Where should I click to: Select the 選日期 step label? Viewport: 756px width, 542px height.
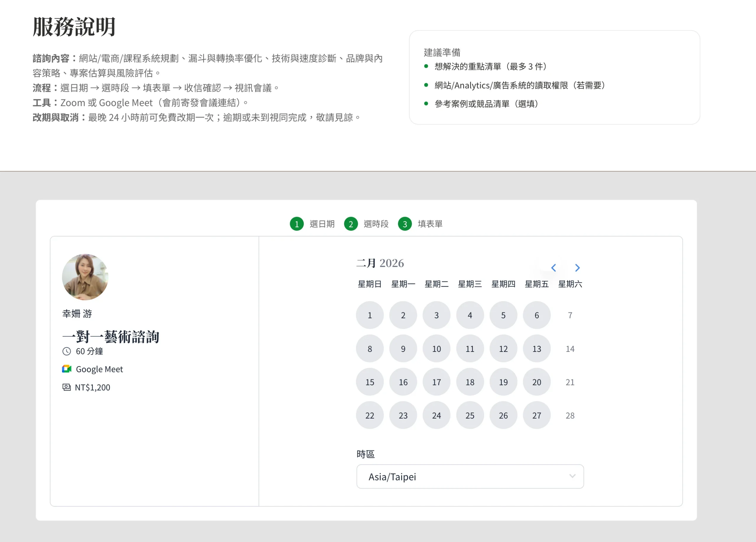[x=322, y=224]
